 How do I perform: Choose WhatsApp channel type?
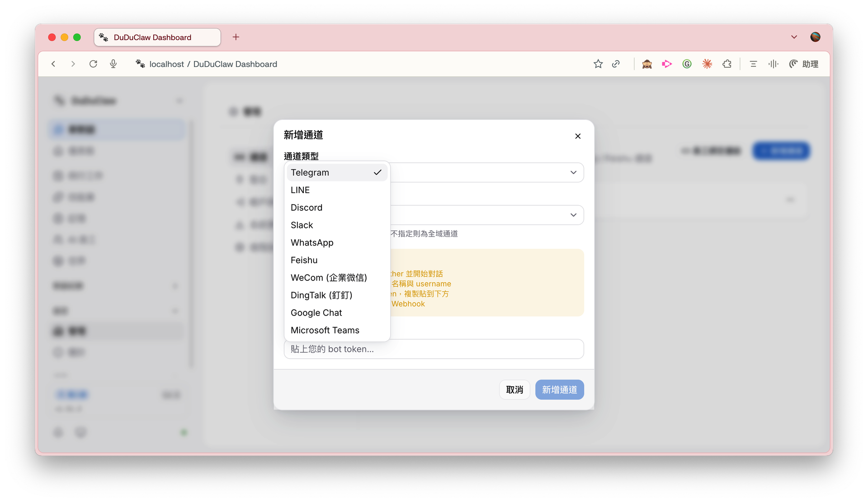337,243
